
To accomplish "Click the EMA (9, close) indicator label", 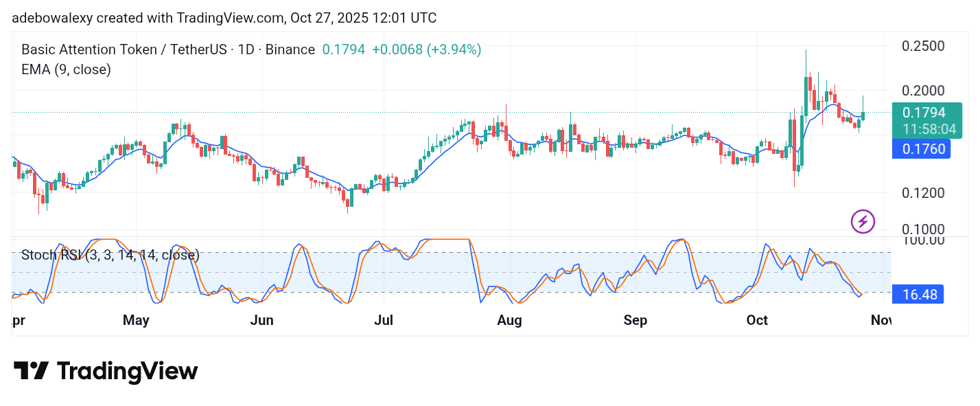I will point(66,69).
